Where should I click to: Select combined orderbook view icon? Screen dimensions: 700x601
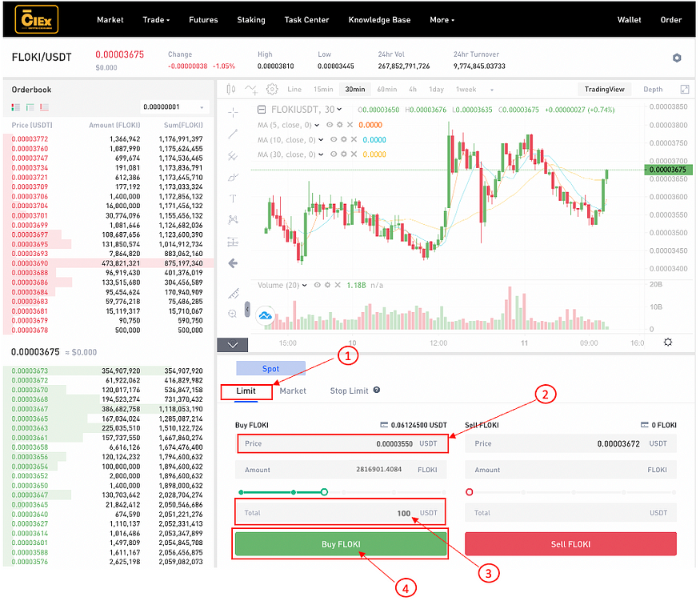pos(16,107)
